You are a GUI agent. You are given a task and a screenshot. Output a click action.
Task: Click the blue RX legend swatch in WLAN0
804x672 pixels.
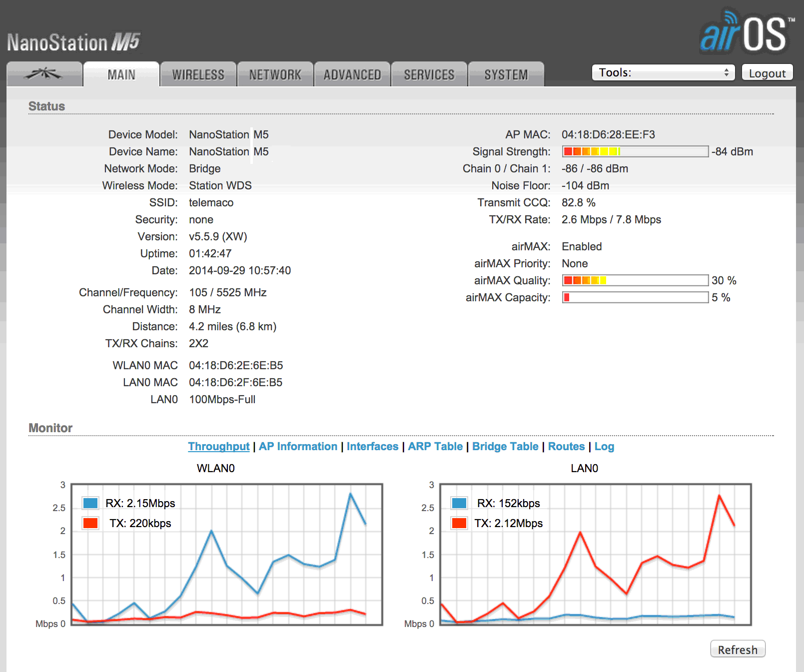(90, 503)
